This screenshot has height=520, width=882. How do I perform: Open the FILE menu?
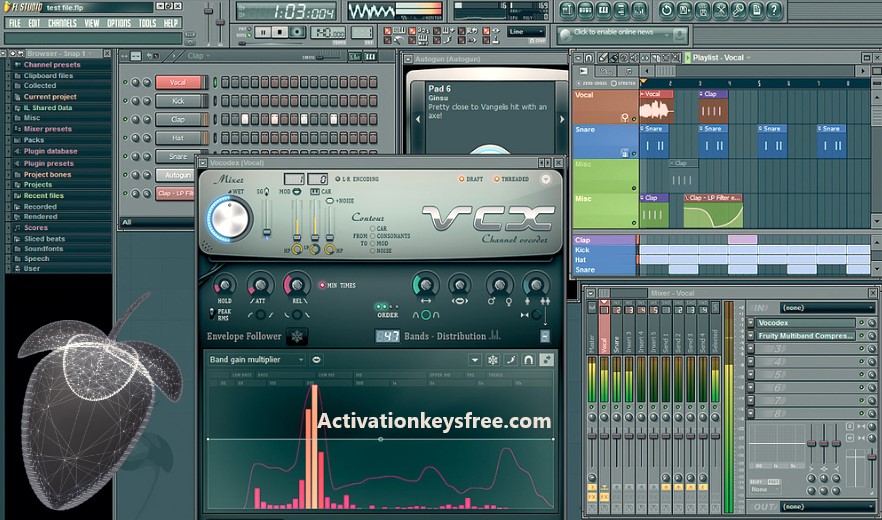click(15, 23)
